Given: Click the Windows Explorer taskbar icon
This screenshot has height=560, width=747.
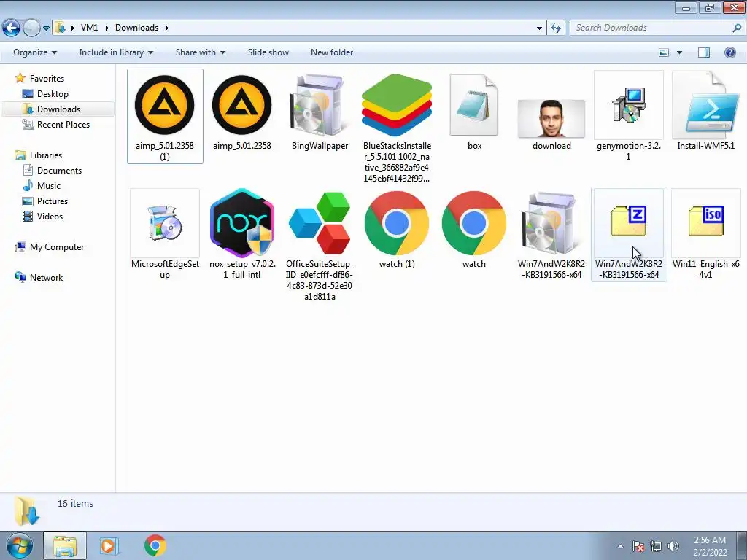Looking at the screenshot, I should coord(65,545).
